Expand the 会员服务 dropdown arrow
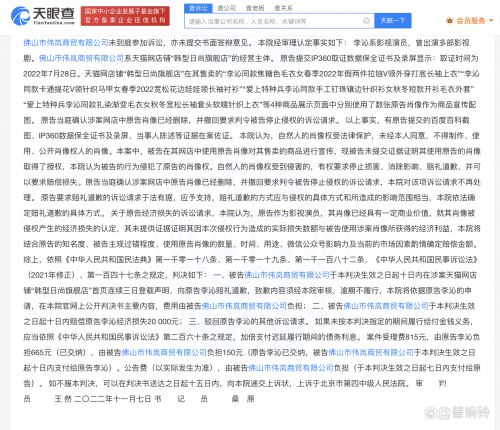Screen dimensions: 500x430 491,21
